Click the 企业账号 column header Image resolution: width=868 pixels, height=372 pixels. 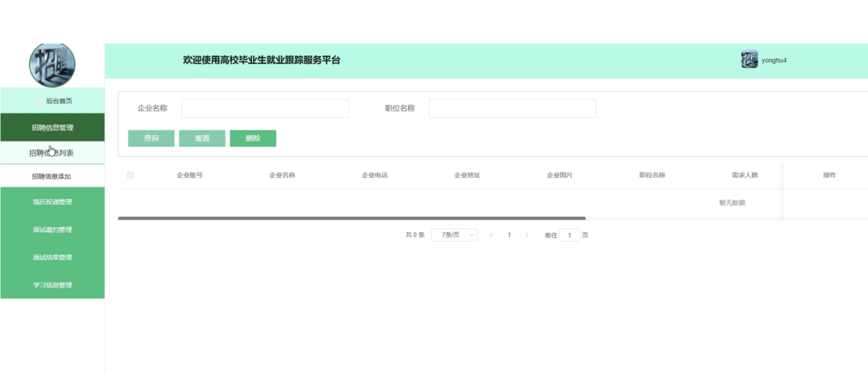[x=189, y=176]
